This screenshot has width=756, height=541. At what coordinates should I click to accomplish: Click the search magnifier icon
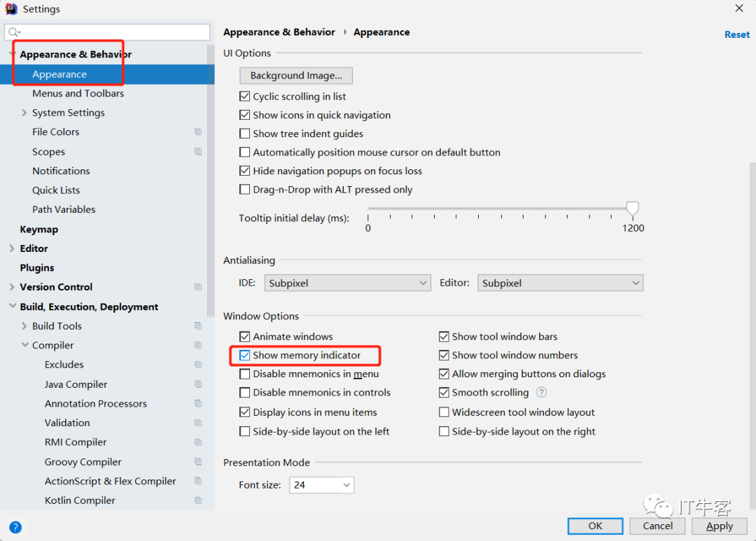14,32
